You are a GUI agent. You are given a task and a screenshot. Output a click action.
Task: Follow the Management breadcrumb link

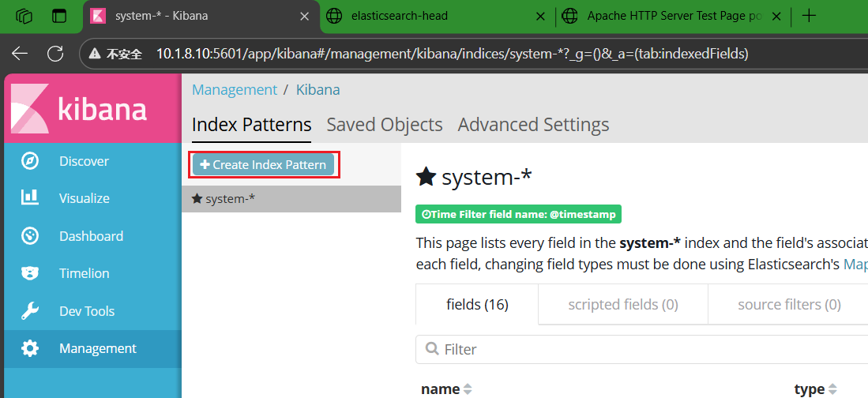point(234,90)
